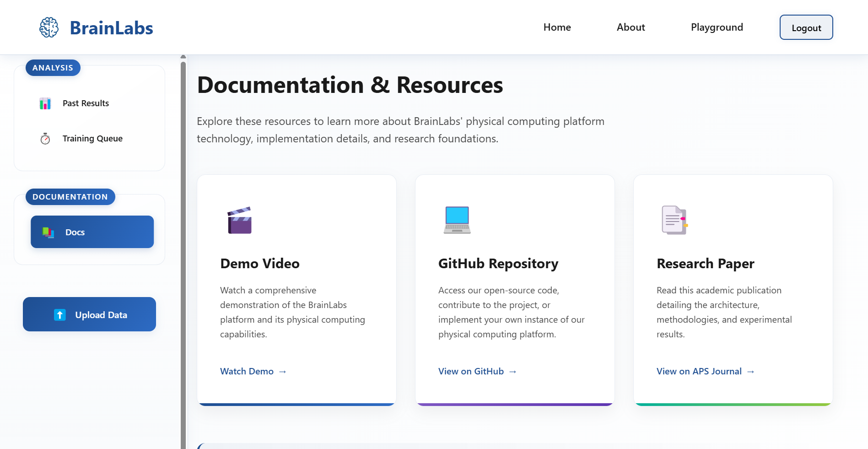Click the Past Results bar chart icon

[x=45, y=103]
